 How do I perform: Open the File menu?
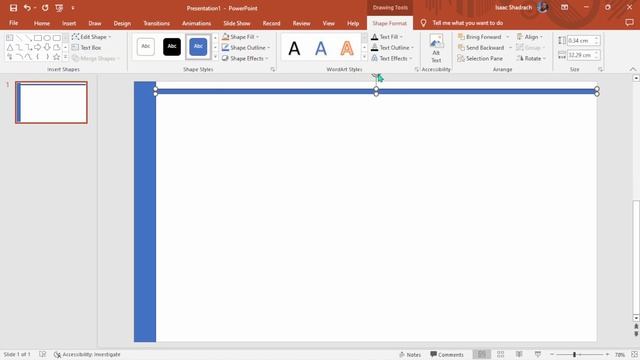[x=13, y=23]
